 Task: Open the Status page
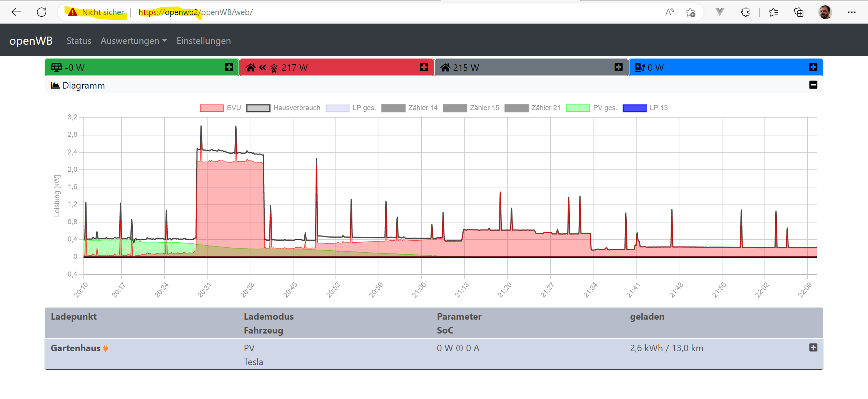[x=79, y=41]
